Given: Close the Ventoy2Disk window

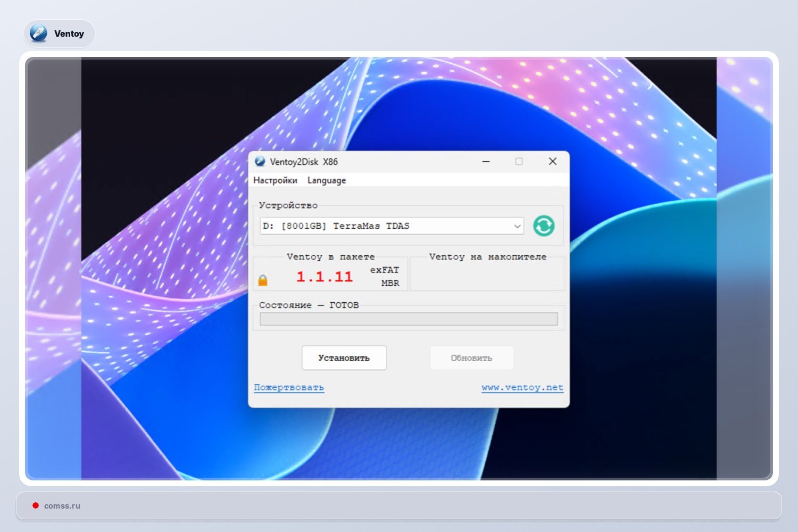Looking at the screenshot, I should pos(552,162).
